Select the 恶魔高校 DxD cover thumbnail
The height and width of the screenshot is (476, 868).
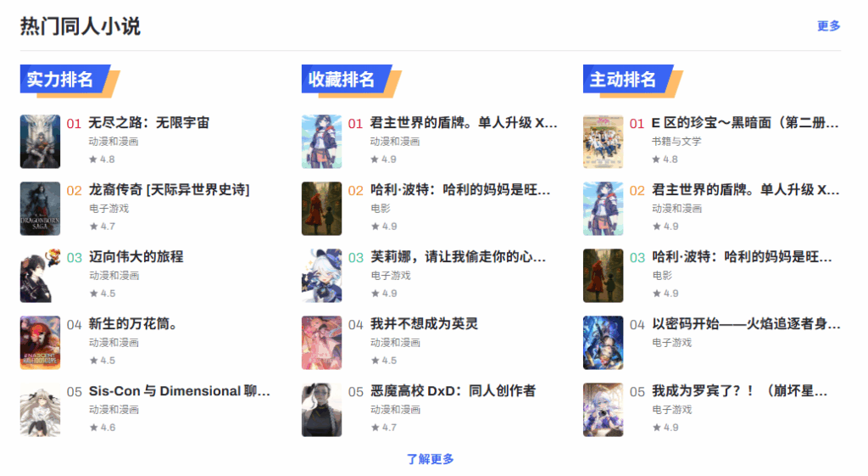pos(321,410)
